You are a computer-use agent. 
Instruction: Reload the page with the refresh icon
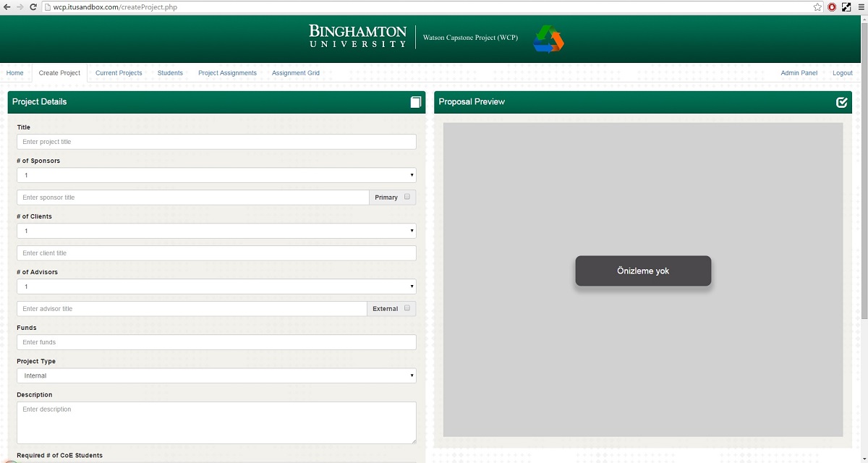point(33,7)
